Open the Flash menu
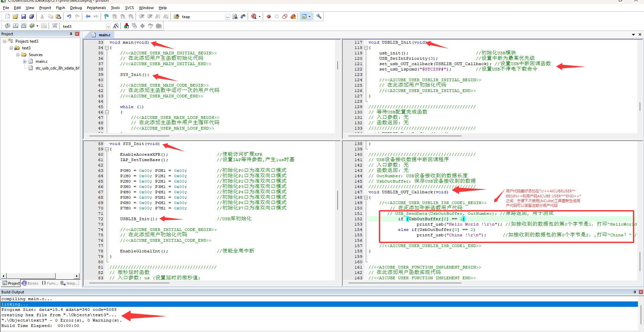 pyautogui.click(x=60, y=8)
